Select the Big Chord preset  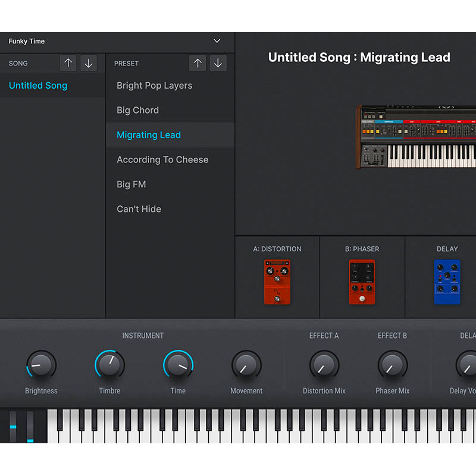point(137,110)
